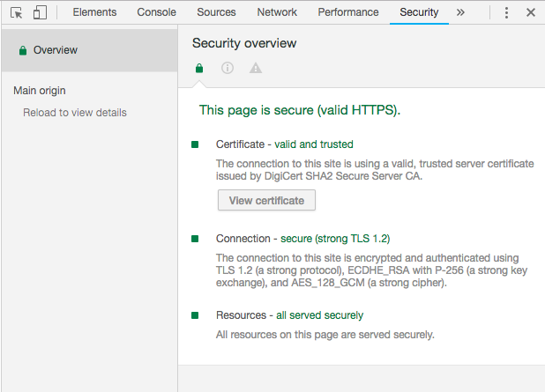Select Overview in the sidebar
Screen dimensions: 545x392
point(56,50)
